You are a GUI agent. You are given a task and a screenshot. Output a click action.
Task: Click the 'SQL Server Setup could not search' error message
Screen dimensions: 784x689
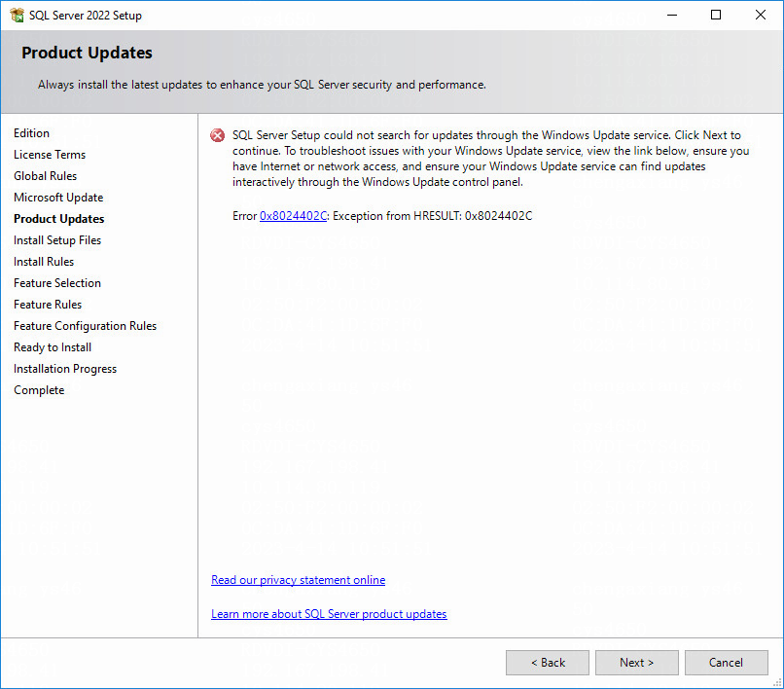pyautogui.click(x=490, y=158)
